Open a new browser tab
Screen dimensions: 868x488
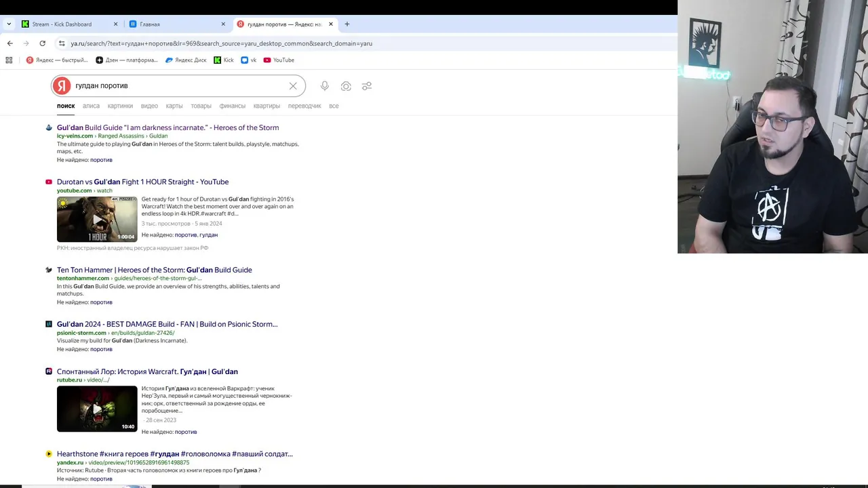point(347,24)
